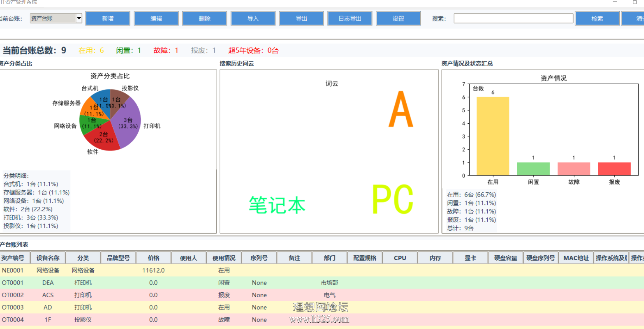The image size is (644, 329).
Task: Click the 序列号 column header
Action: point(259,258)
